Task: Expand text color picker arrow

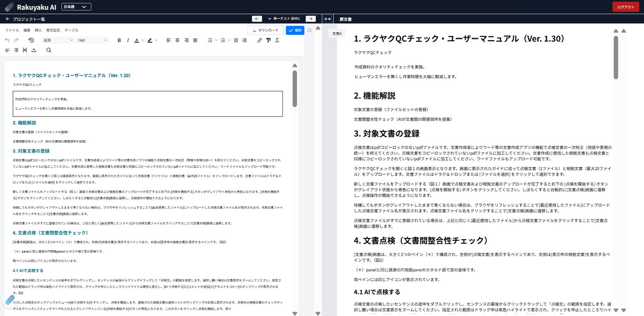Action: click(x=142, y=40)
